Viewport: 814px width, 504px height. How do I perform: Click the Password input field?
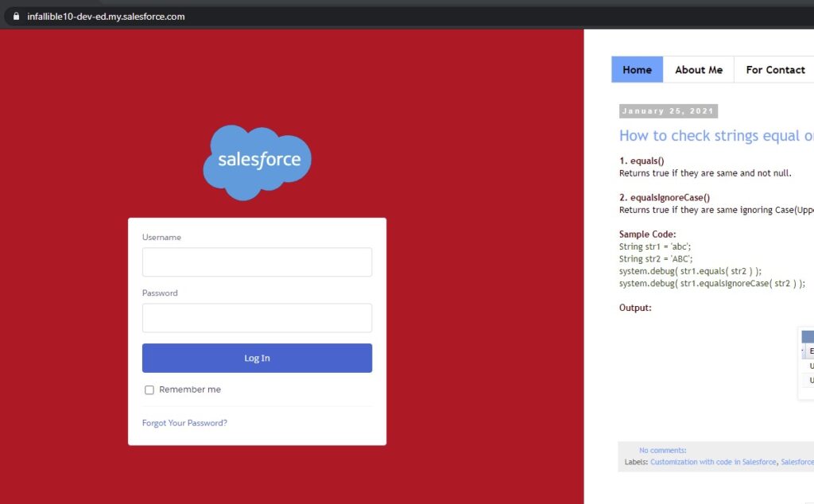257,318
